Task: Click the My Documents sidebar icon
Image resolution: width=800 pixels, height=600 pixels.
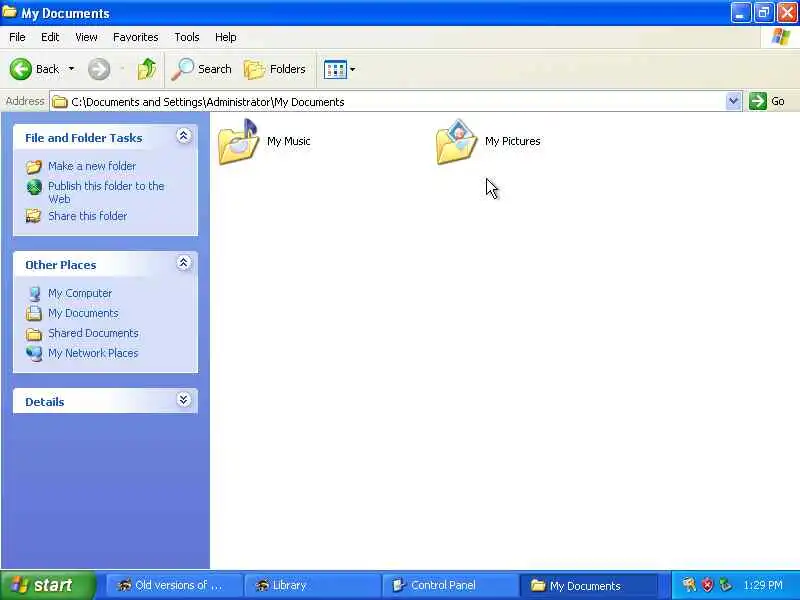Action: pos(34,313)
